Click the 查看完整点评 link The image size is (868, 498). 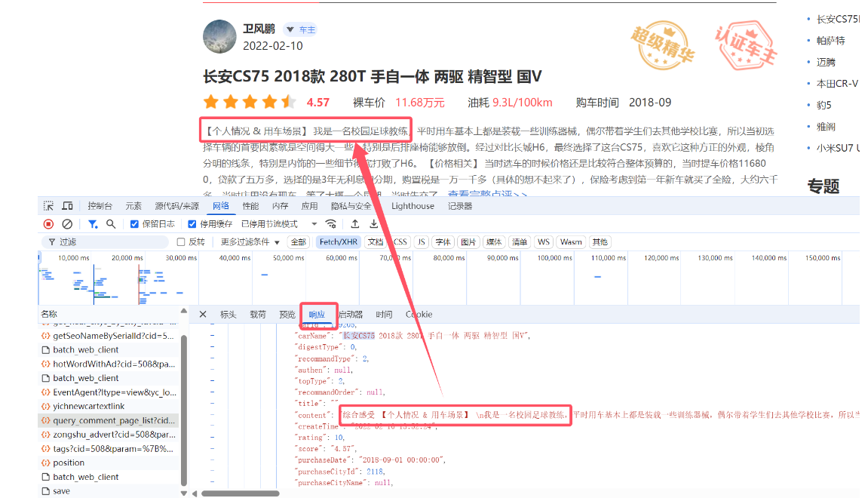tap(487, 195)
